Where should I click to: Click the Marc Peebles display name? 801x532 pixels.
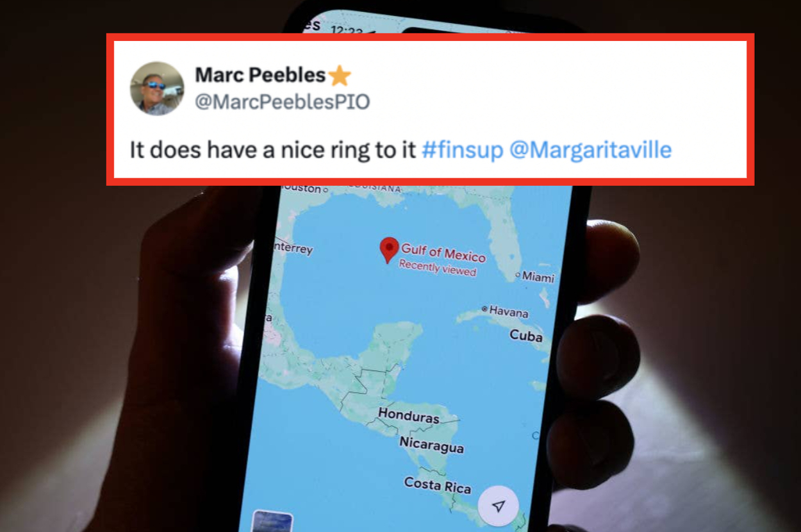tap(260, 75)
